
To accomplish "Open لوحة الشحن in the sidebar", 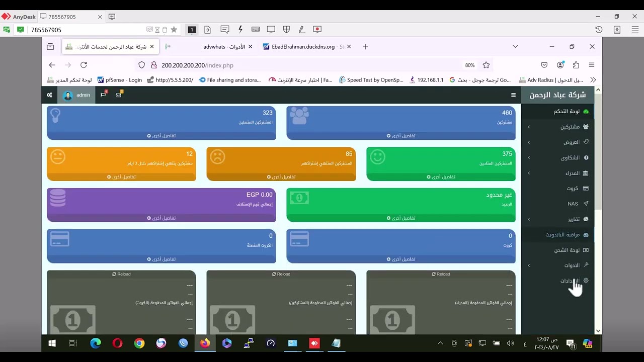I will click(557, 250).
